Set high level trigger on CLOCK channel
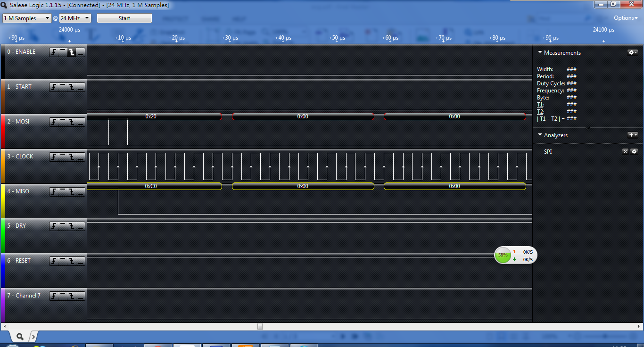Screen dimensions: 644x347 [63, 157]
